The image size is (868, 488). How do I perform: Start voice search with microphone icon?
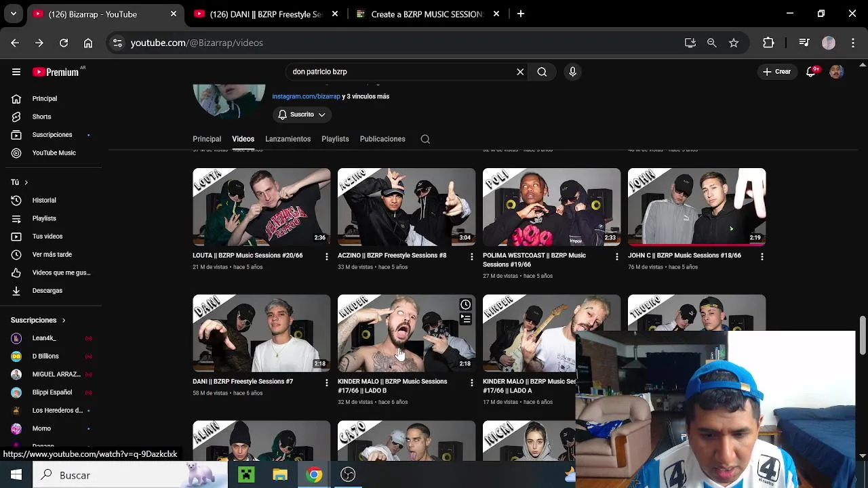(x=572, y=72)
